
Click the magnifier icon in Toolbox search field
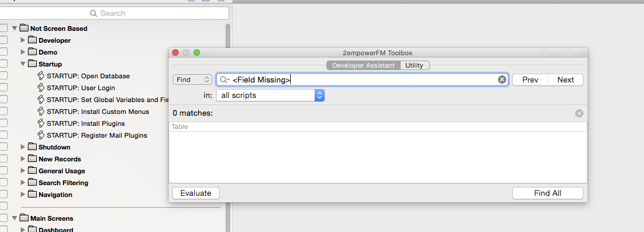tap(225, 80)
